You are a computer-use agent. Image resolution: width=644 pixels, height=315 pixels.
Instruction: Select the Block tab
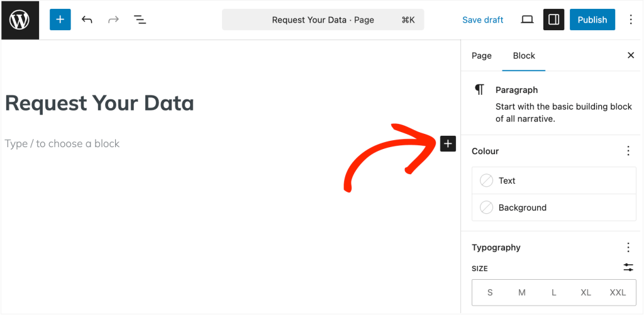(x=524, y=55)
